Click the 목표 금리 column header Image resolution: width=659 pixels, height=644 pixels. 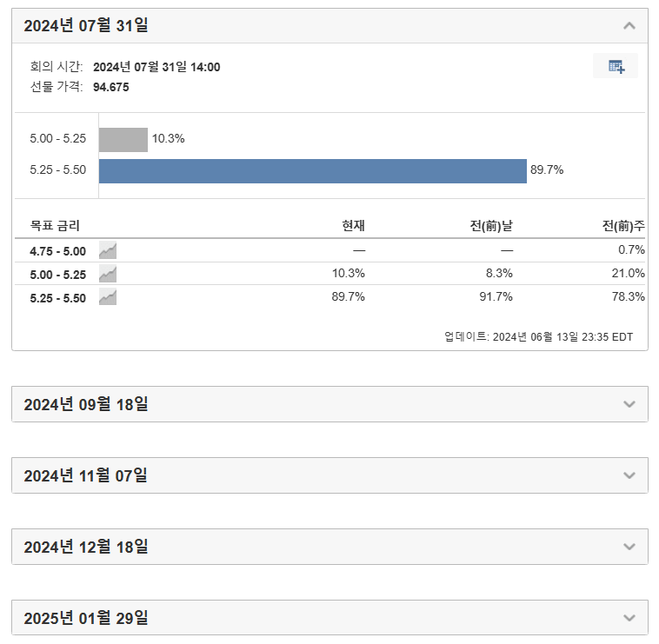tap(55, 226)
